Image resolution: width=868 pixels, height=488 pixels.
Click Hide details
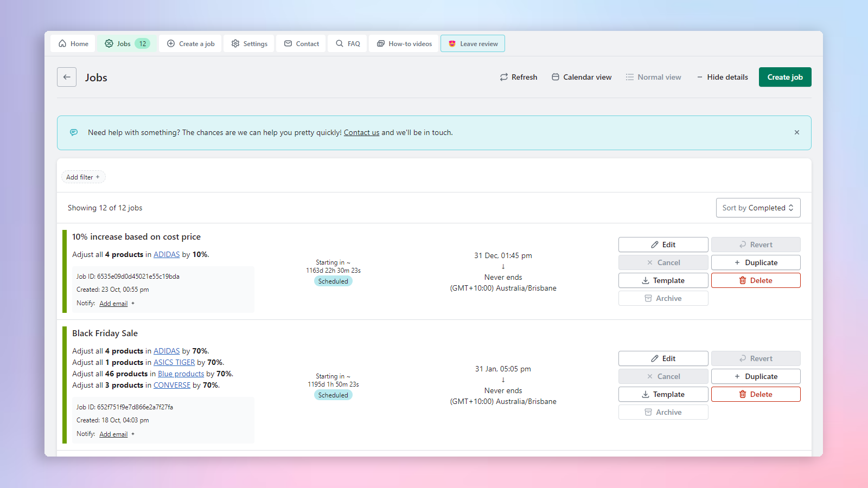[x=722, y=77]
